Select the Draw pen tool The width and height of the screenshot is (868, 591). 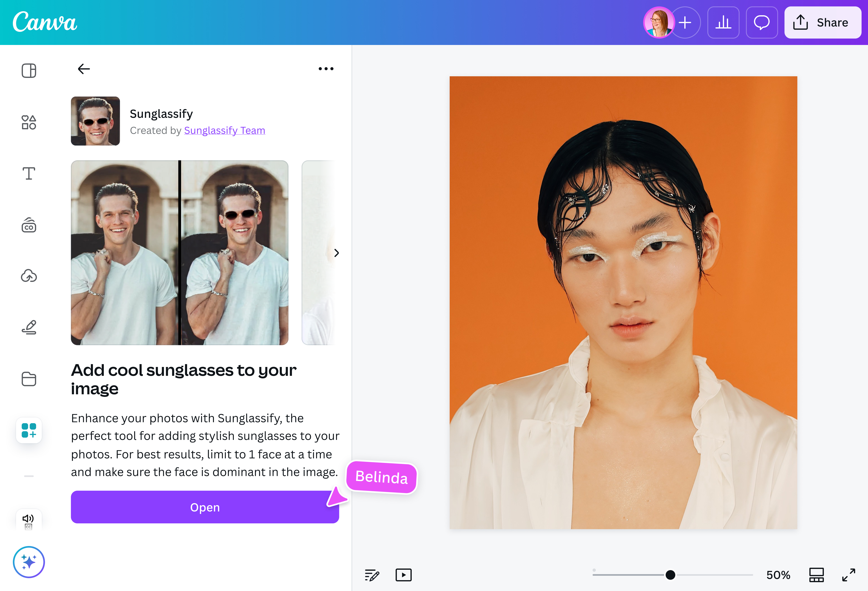pos(29,327)
